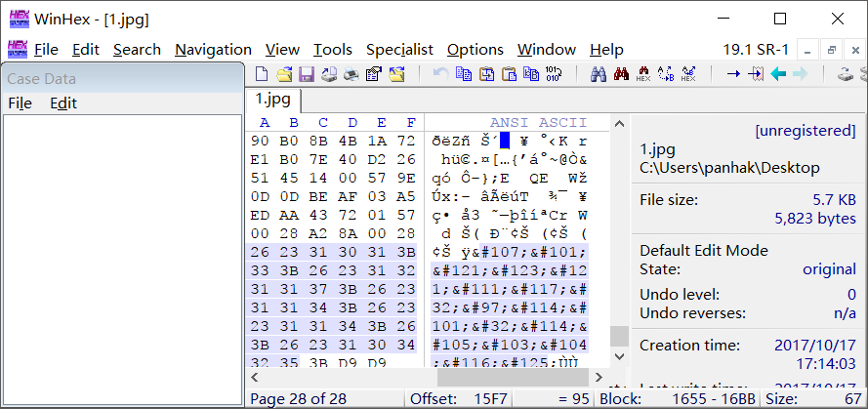The height and width of the screenshot is (409, 868).
Task: Click the Paste clipboard icon
Action: (x=508, y=74)
